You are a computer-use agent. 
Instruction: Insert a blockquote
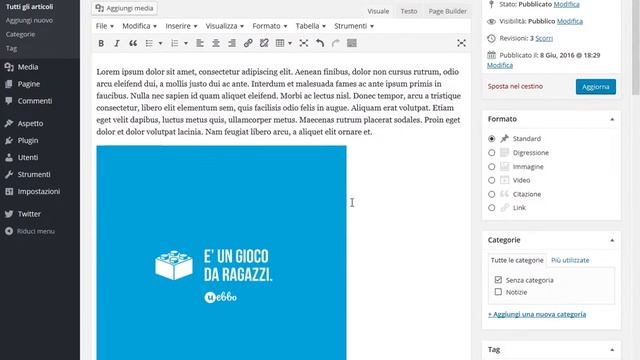(x=133, y=43)
